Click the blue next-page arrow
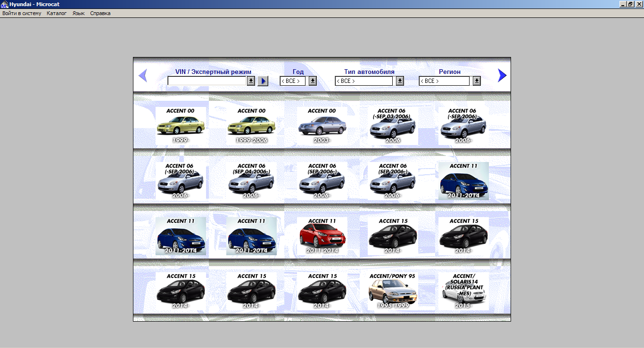Image resolution: width=644 pixels, height=348 pixels. tap(502, 75)
